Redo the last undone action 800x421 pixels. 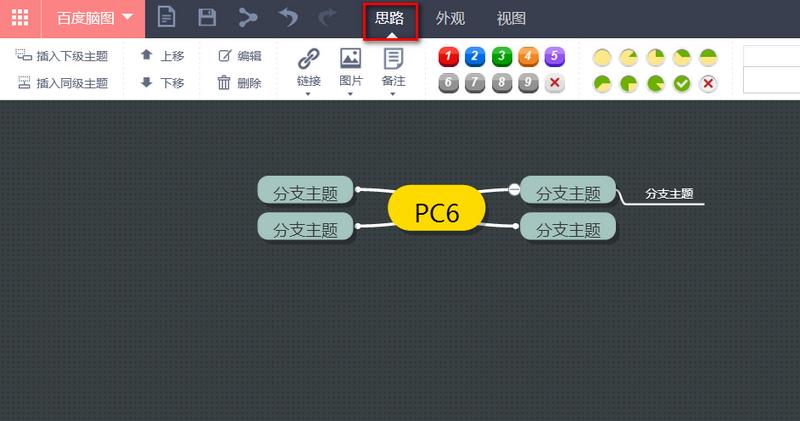coord(328,18)
